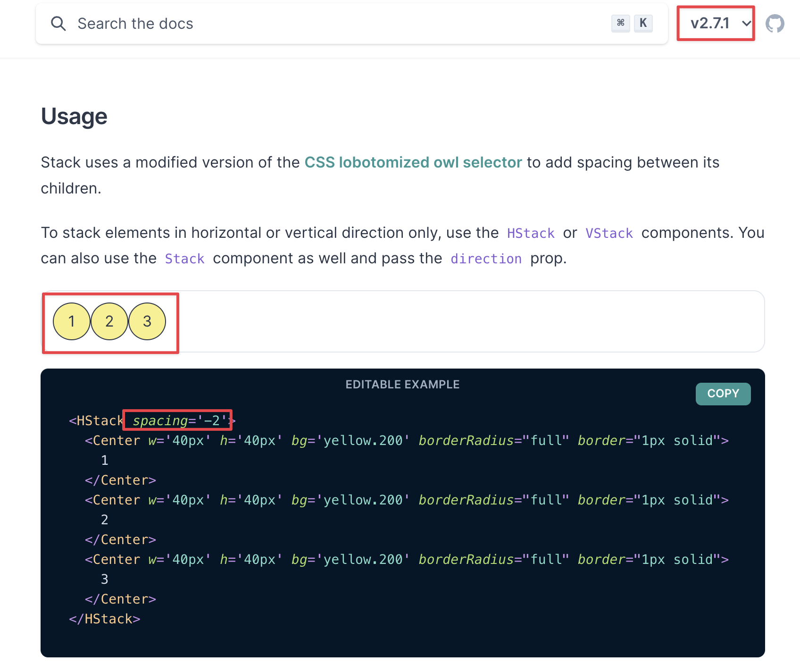Click the Usage section heading
The width and height of the screenshot is (800, 672).
(x=74, y=116)
